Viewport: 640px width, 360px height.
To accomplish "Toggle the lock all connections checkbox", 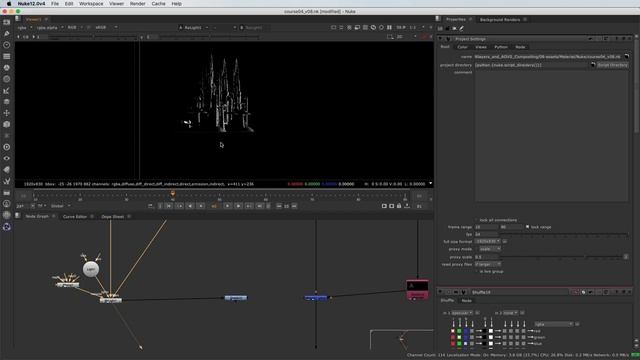I will (476, 220).
